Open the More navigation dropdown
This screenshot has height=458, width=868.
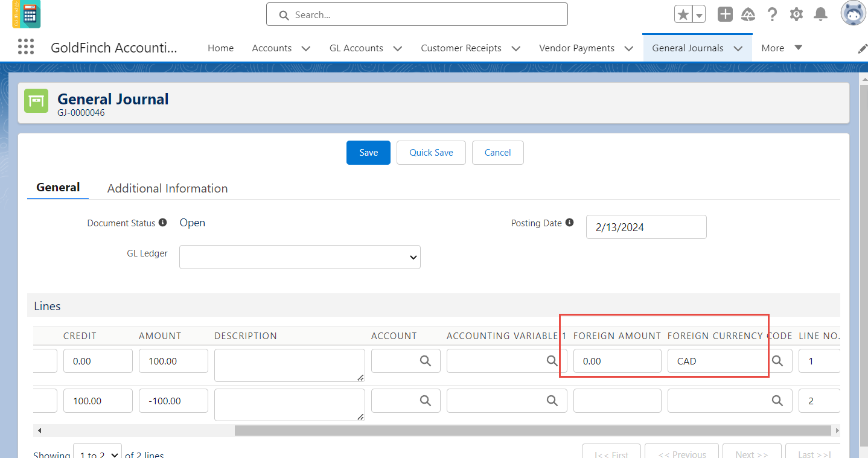pyautogui.click(x=782, y=48)
